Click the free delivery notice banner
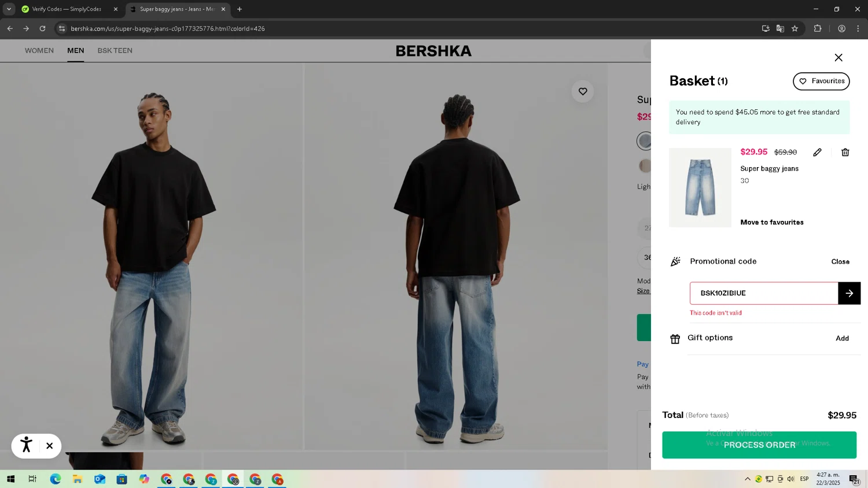 [759, 117]
